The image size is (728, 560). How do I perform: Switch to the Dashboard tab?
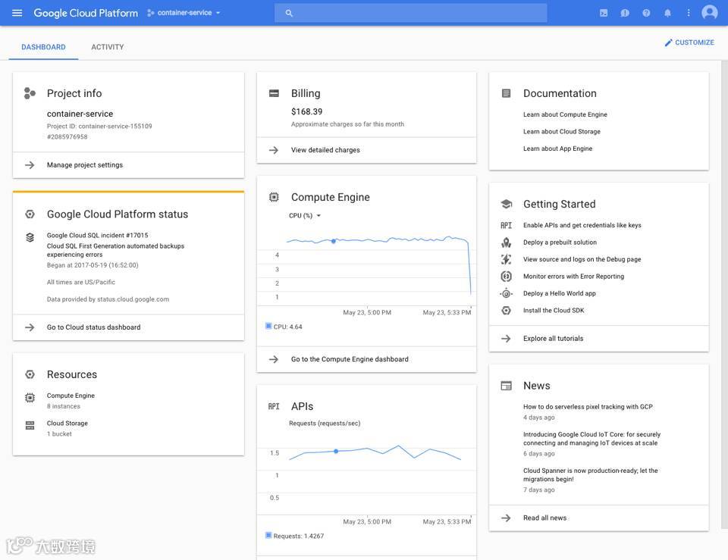point(43,47)
